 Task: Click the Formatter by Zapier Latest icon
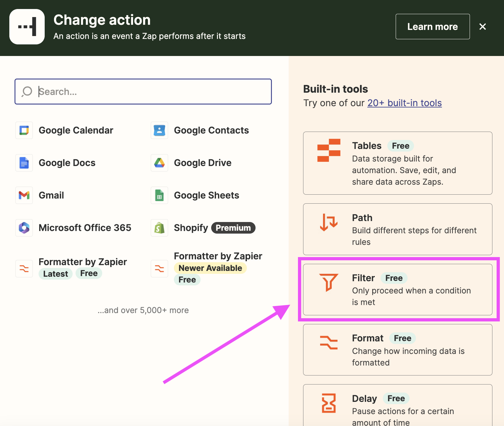pos(24,268)
